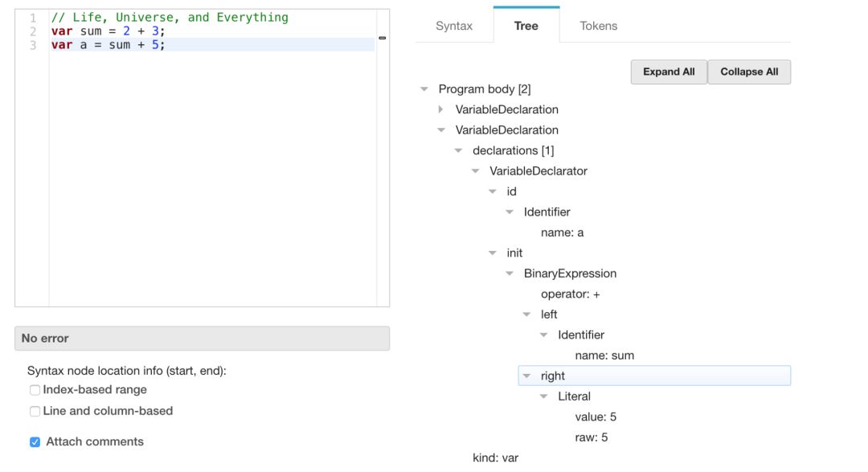This screenshot has width=868, height=472.
Task: Collapse the Literal node
Action: coord(544,396)
